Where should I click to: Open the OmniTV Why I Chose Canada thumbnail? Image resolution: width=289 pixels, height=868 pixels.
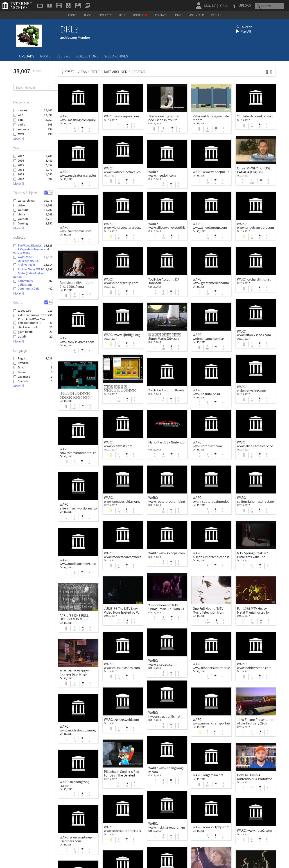[256, 150]
